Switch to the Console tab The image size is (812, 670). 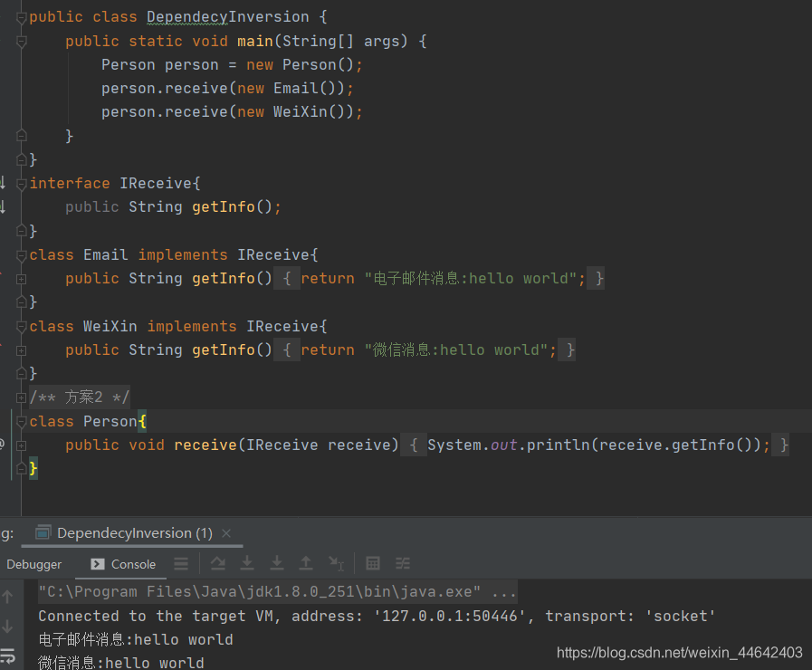[x=123, y=564]
